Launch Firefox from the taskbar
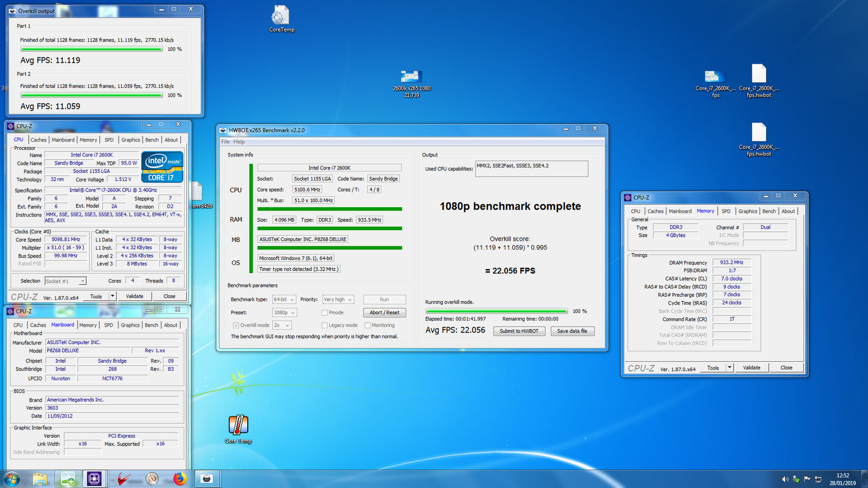The image size is (868, 488). pos(180,479)
